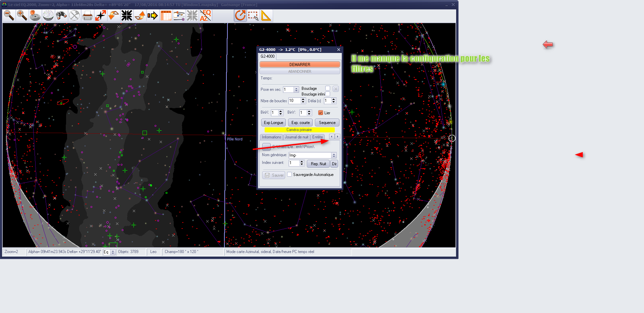Toggle the EQ/AZ coordinate mode icon
Image resolution: width=644 pixels, height=313 pixels.
pyautogui.click(x=205, y=15)
